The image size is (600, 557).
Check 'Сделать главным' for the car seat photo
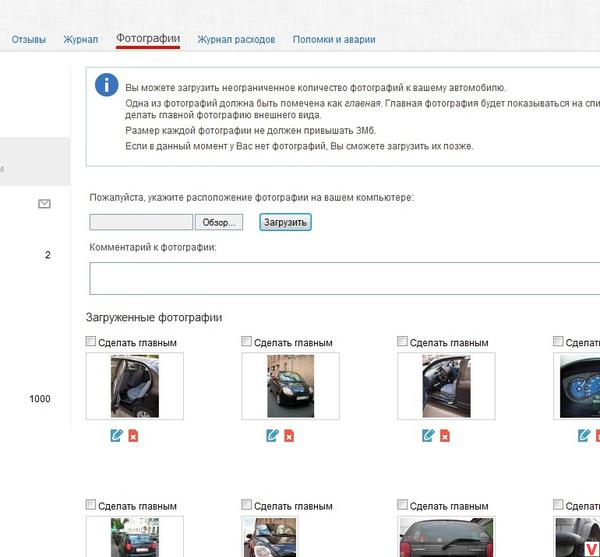[x=91, y=341]
